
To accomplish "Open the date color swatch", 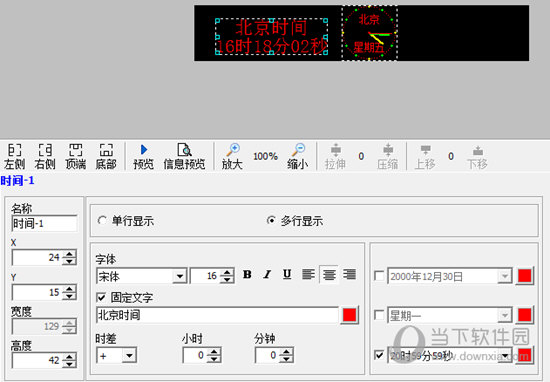I will point(525,276).
